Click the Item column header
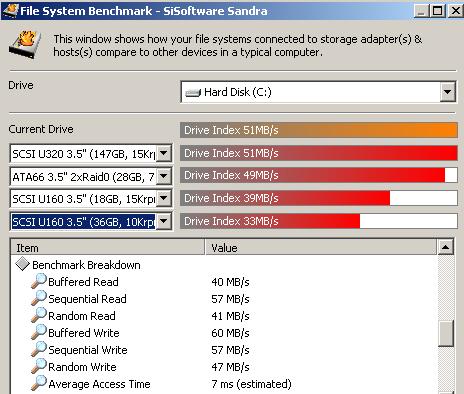The height and width of the screenshot is (394, 464). pos(108,248)
